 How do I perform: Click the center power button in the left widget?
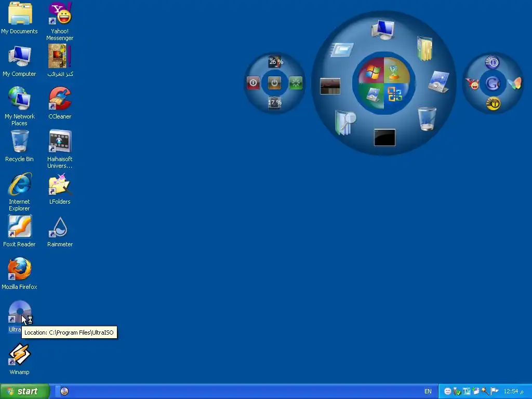coord(274,83)
